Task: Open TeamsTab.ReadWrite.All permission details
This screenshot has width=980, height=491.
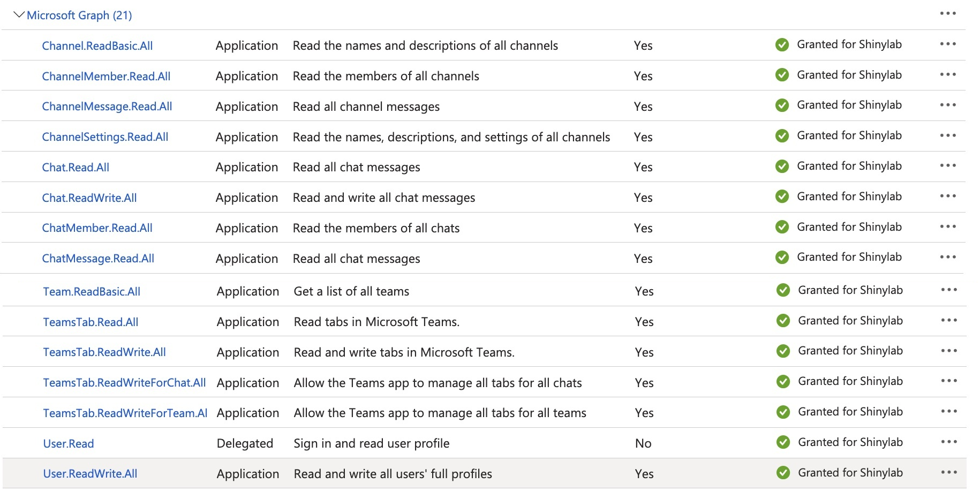Action: coord(104,352)
